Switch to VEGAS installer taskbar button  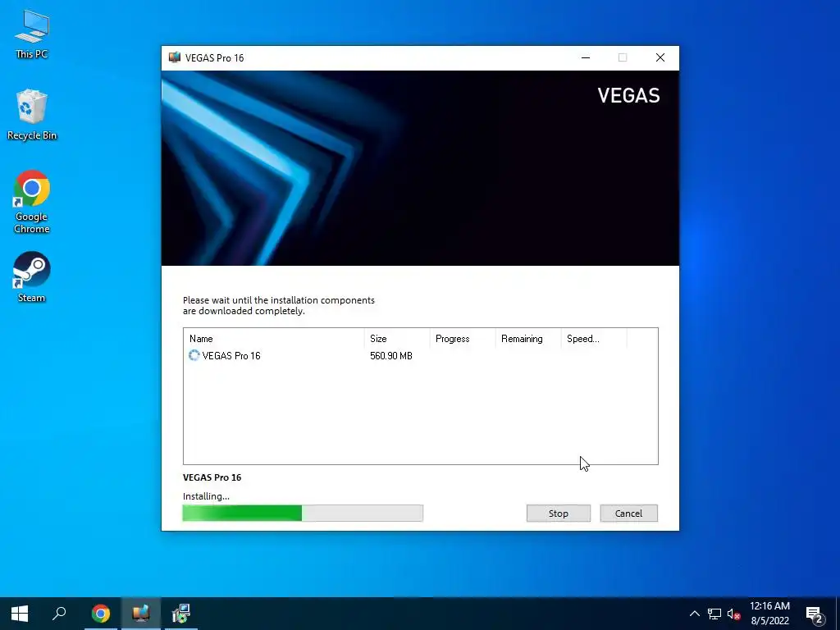point(141,614)
